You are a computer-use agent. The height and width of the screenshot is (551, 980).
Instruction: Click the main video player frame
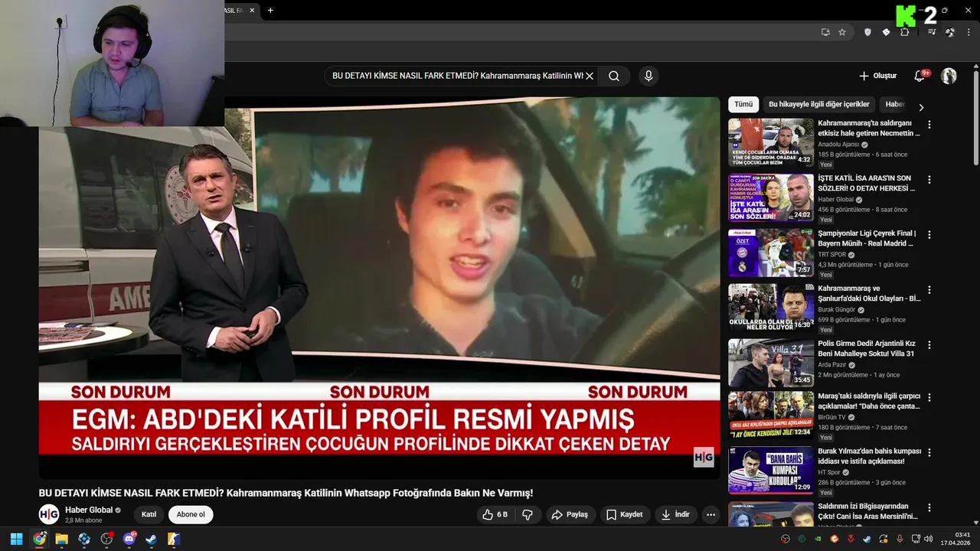[379, 288]
